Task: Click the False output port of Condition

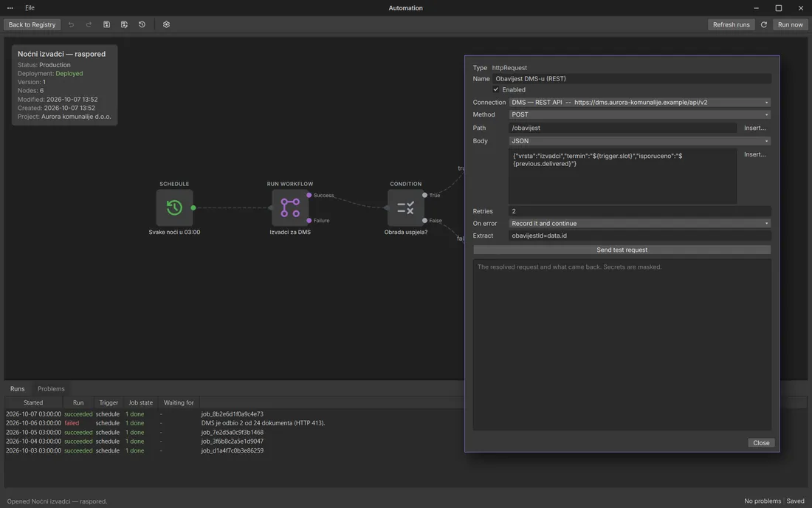Action: [424, 221]
